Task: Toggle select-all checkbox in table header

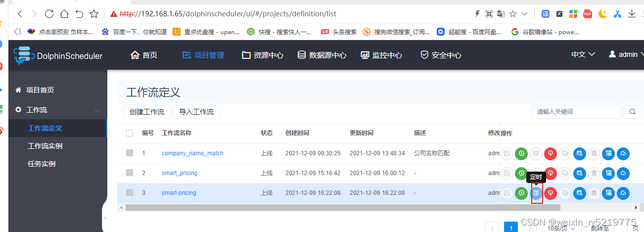Action: click(130, 133)
